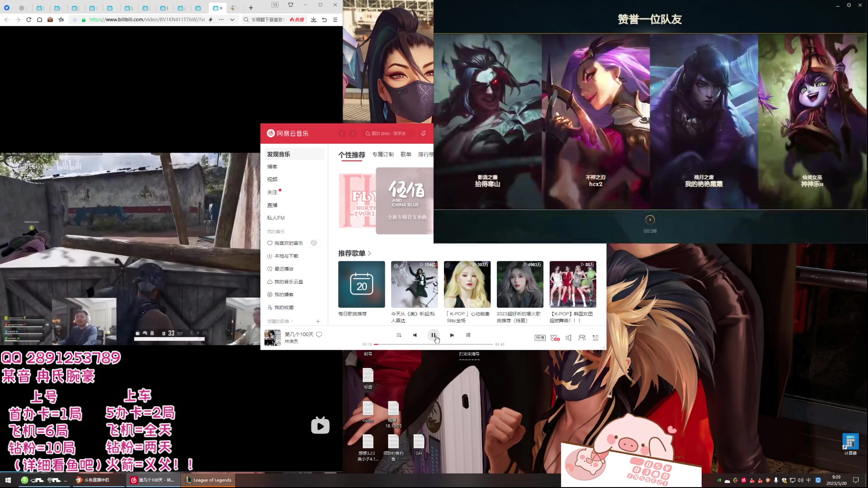Expand 推荐歌单 section arrow
The image size is (868, 488).
coord(369,253)
